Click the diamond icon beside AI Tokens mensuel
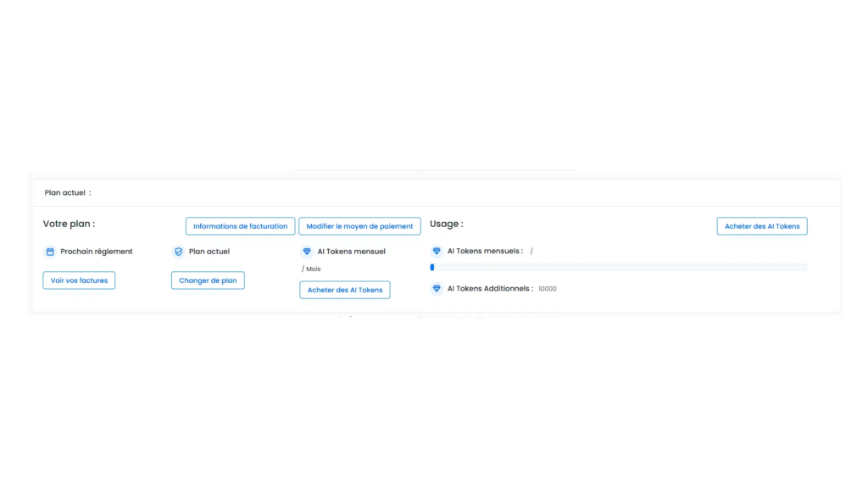 pyautogui.click(x=307, y=252)
